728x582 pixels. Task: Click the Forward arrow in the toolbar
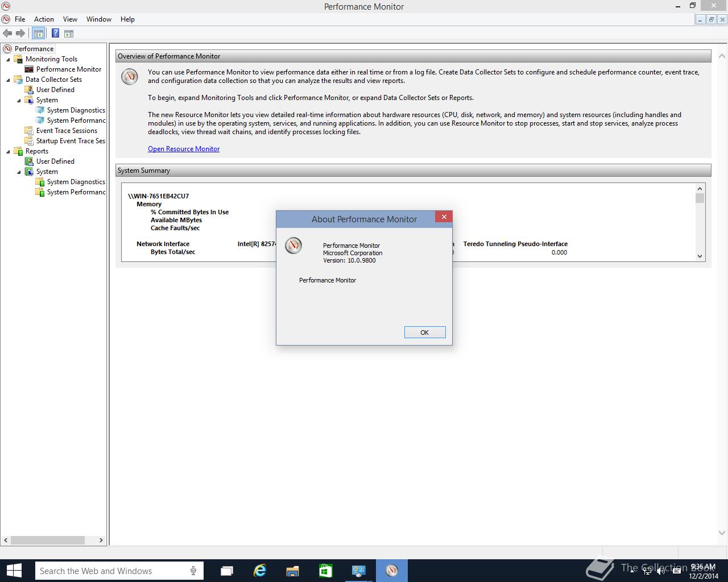[20, 34]
